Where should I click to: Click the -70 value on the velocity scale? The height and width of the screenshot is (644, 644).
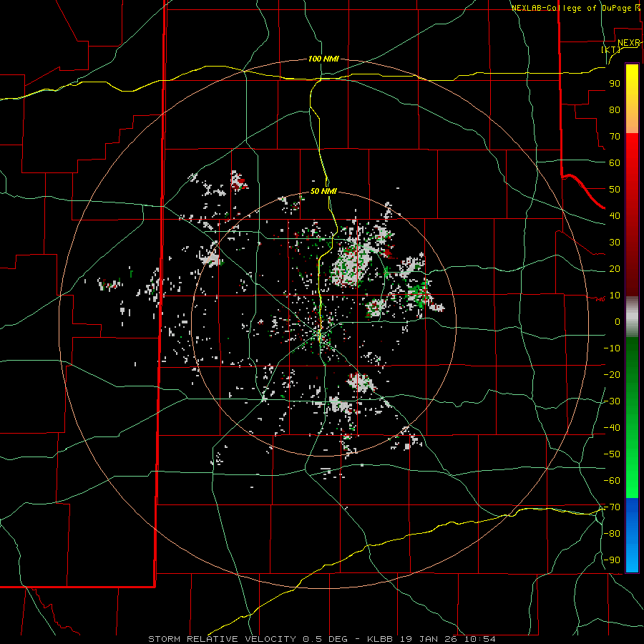612,507
